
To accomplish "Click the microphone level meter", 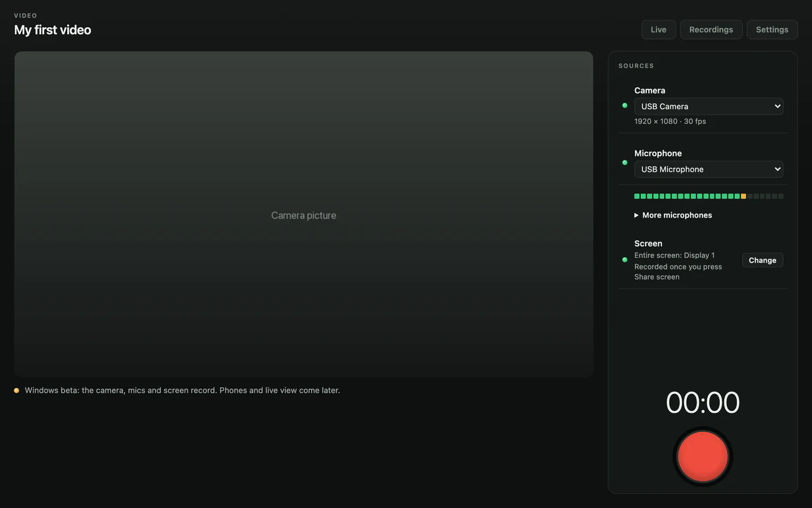I will click(x=709, y=196).
